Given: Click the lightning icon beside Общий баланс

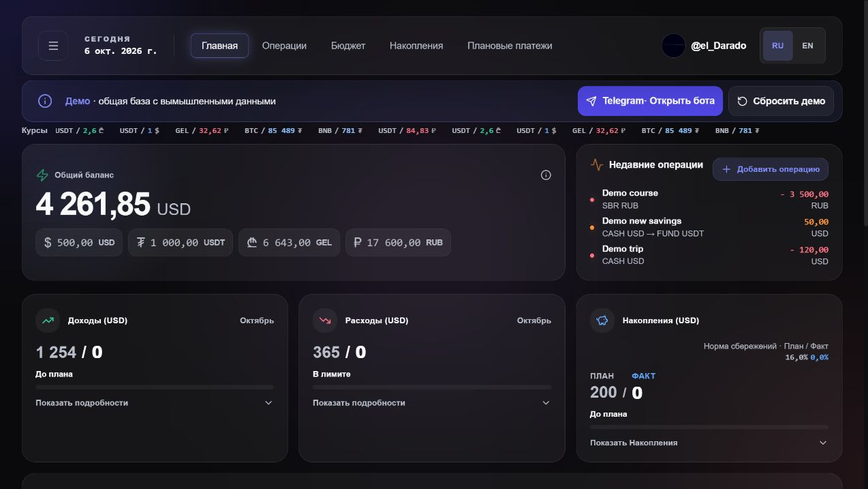Looking at the screenshot, I should click(x=42, y=175).
